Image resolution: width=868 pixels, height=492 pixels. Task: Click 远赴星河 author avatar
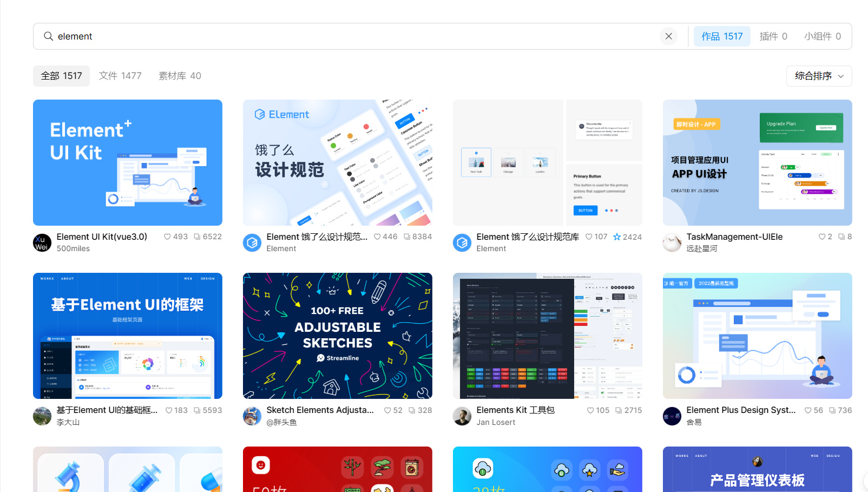672,242
